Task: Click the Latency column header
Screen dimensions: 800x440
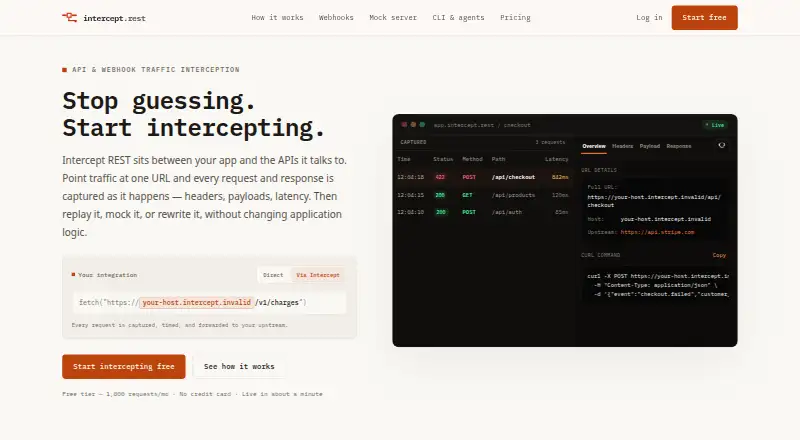Action: tap(556, 159)
